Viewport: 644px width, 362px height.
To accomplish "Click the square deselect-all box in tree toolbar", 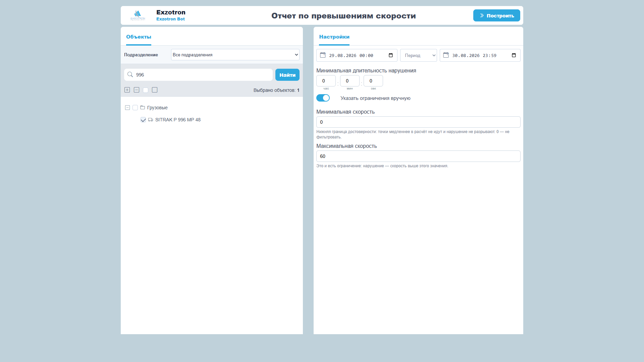I will [155, 90].
